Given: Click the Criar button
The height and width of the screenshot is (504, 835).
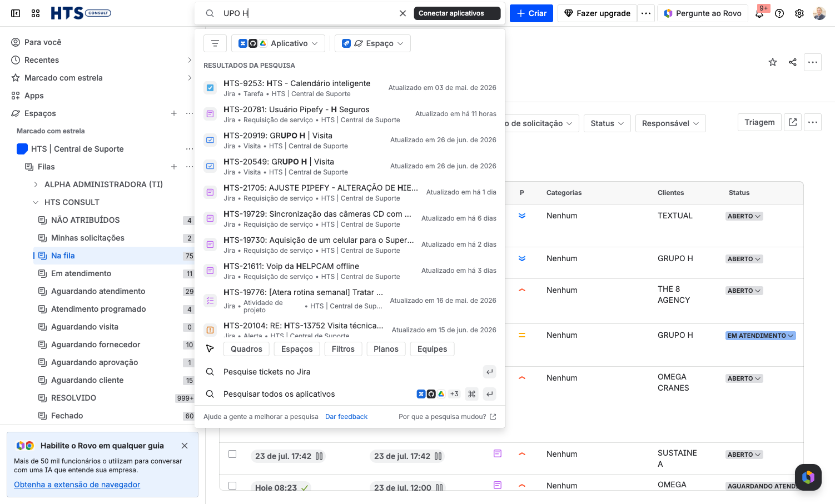Looking at the screenshot, I should pos(531,13).
